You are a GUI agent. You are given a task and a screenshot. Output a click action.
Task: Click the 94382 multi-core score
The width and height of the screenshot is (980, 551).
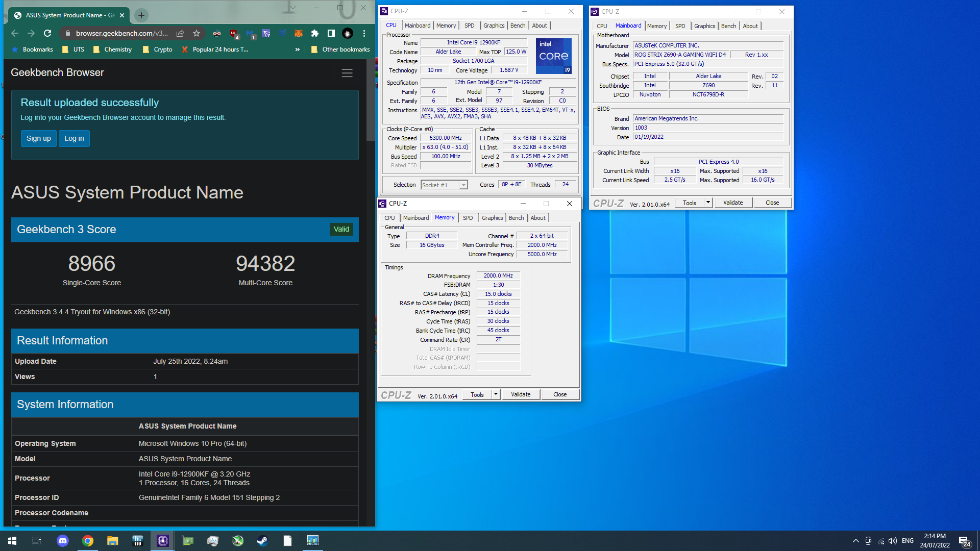(x=265, y=264)
